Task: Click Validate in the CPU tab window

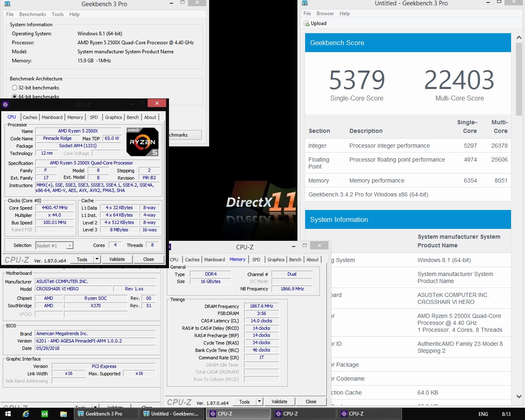Action: [117, 259]
